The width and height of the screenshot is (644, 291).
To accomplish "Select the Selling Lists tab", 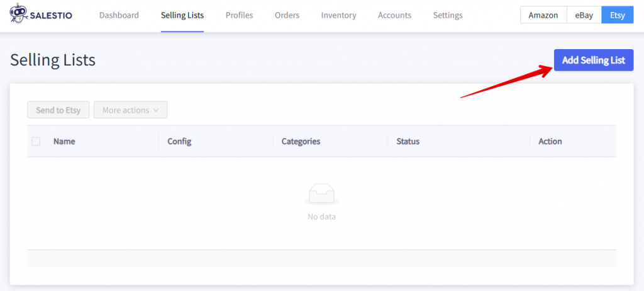I will (x=182, y=15).
